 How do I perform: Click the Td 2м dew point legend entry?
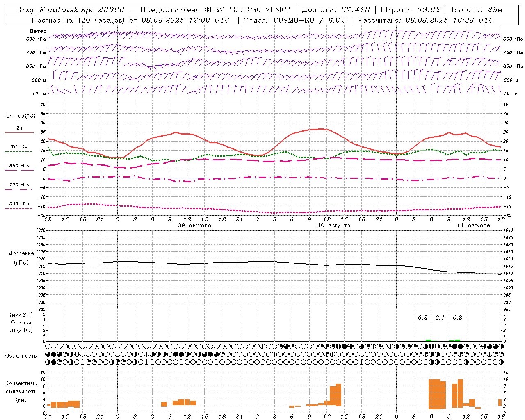click(19, 147)
